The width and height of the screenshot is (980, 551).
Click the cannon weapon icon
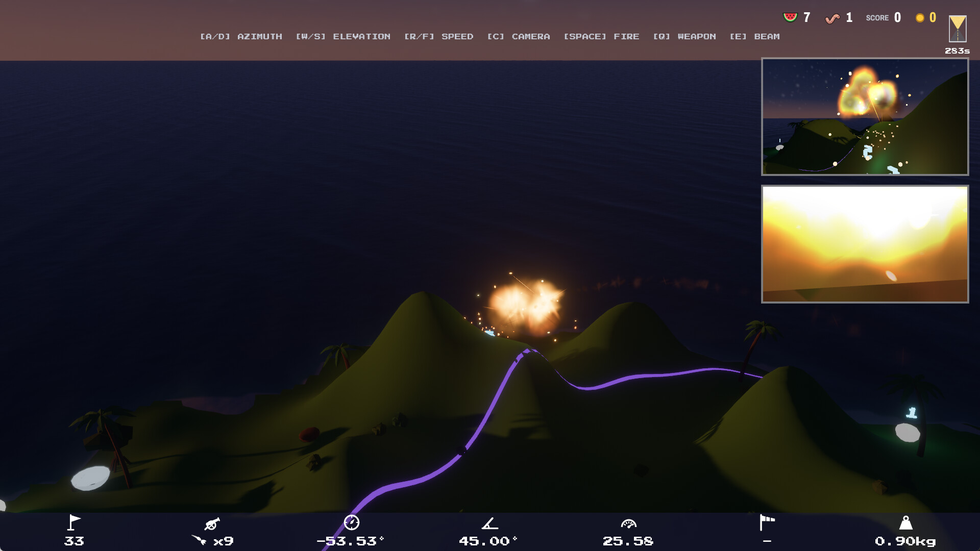coord(212,523)
